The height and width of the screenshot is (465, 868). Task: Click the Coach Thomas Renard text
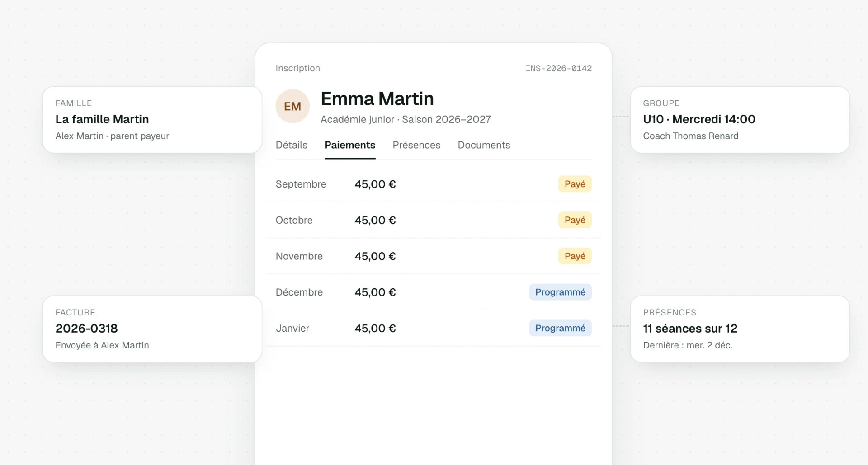(690, 136)
